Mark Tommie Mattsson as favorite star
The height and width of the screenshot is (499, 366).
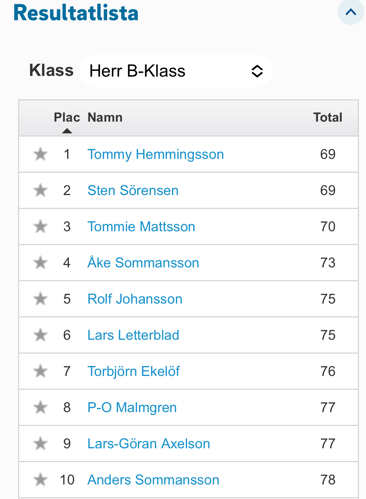40,227
